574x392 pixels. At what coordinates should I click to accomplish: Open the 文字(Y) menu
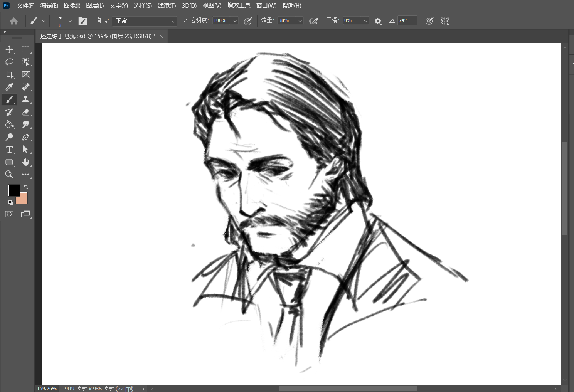[119, 6]
